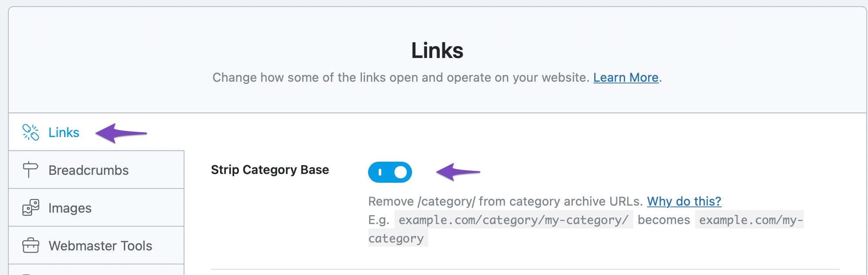This screenshot has width=868, height=275.
Task: Click the purple arrow beside Links tab
Action: (121, 133)
